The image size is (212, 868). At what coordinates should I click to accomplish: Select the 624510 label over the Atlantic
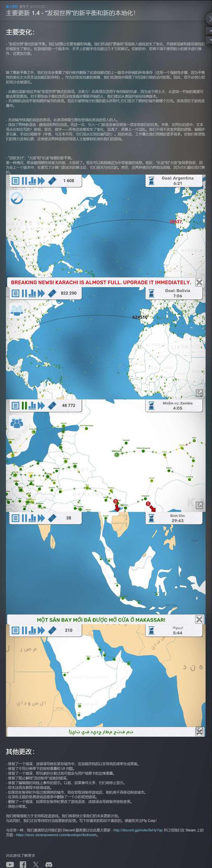pos(140,317)
